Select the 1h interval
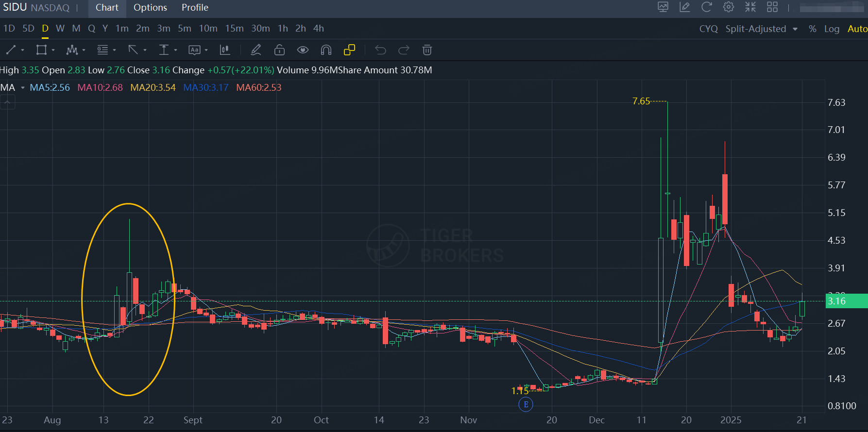868x432 pixels. pos(283,29)
